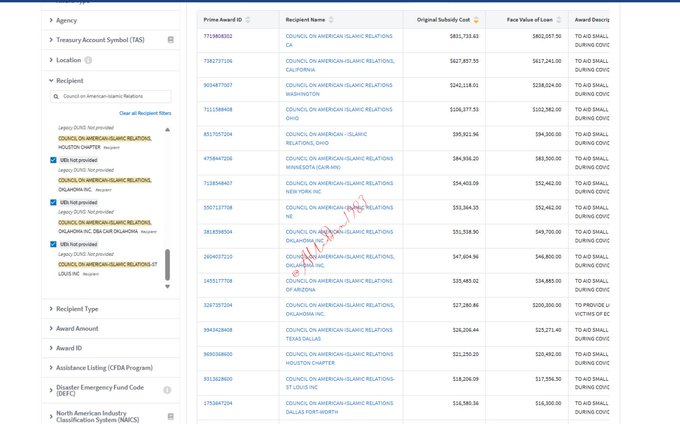Collapse the Recipient filter section

[x=69, y=80]
